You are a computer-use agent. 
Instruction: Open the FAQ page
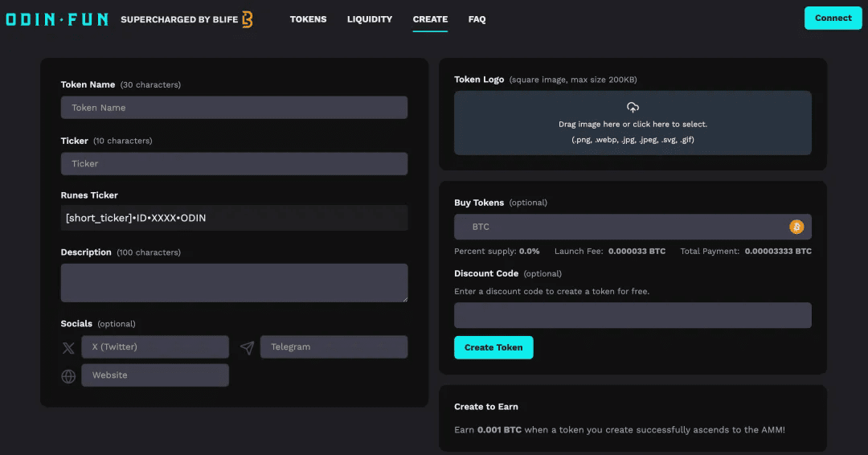(x=477, y=19)
